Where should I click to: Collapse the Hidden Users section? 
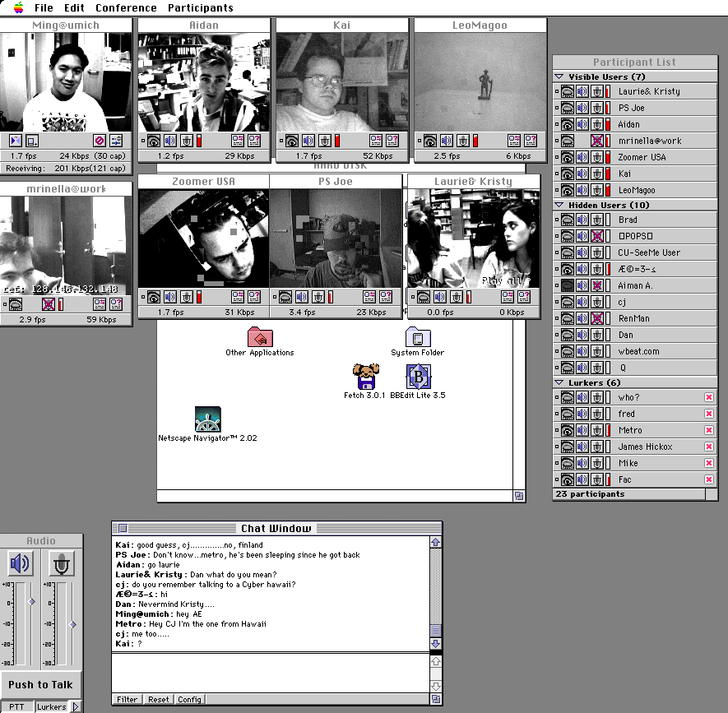(559, 205)
